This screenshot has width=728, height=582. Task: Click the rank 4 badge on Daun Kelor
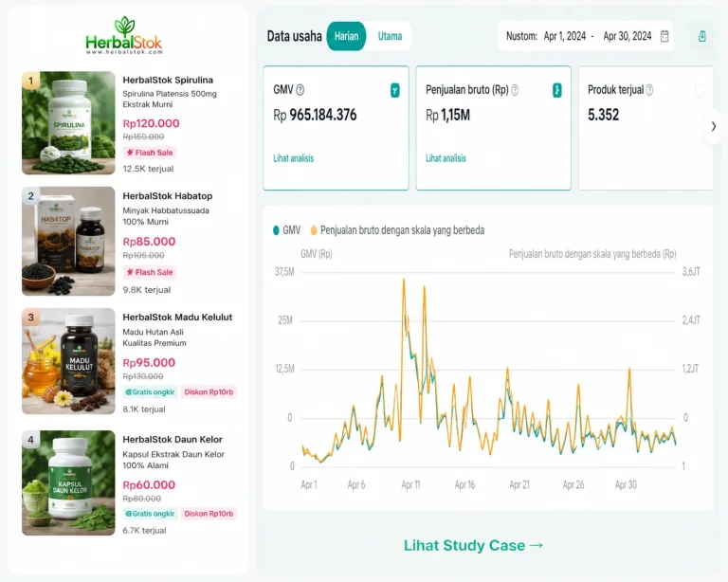point(30,440)
